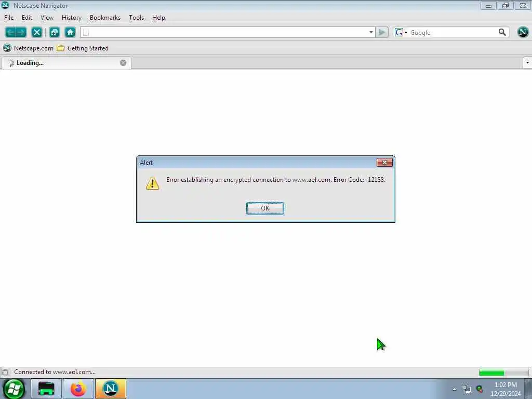Click the green shield tray icon
Viewport: 532px width, 399px height.
480,389
